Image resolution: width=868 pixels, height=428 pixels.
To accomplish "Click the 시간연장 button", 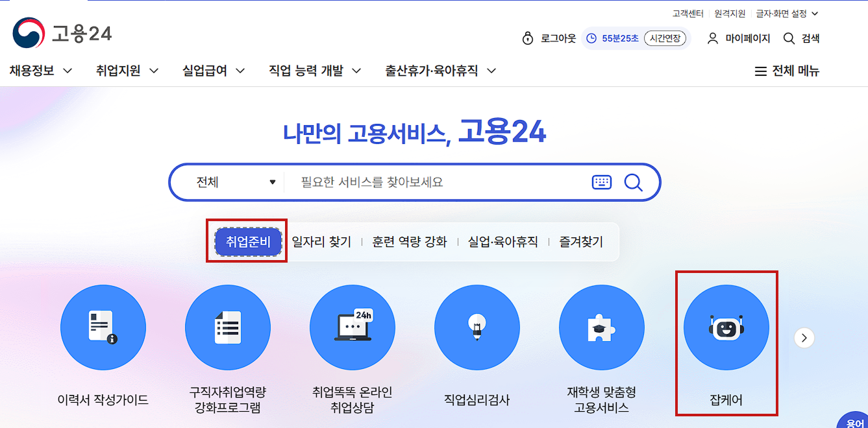I will 665,38.
